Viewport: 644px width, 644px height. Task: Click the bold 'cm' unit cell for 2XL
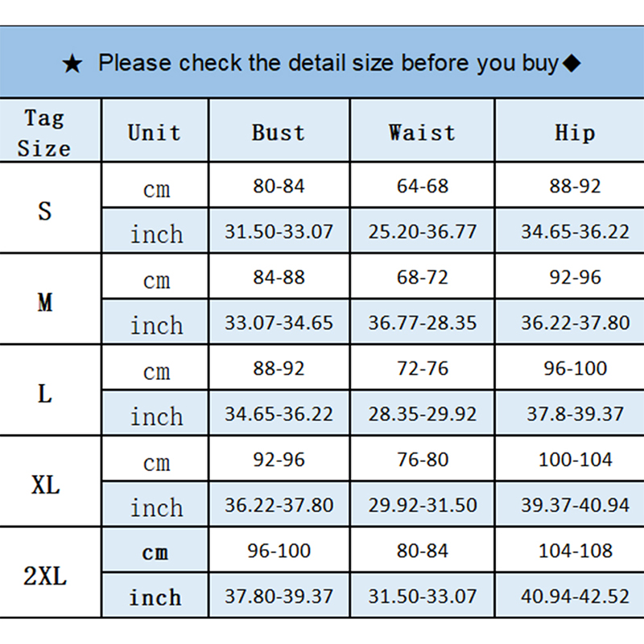[155, 552]
